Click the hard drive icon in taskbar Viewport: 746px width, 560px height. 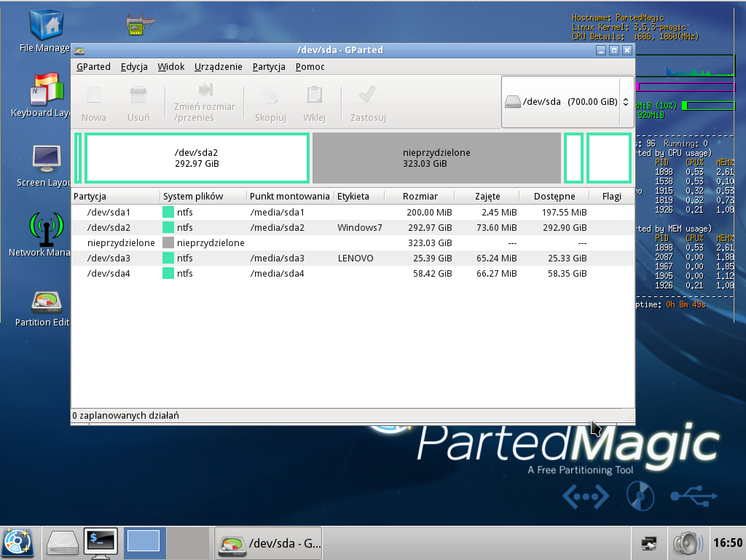[x=63, y=543]
